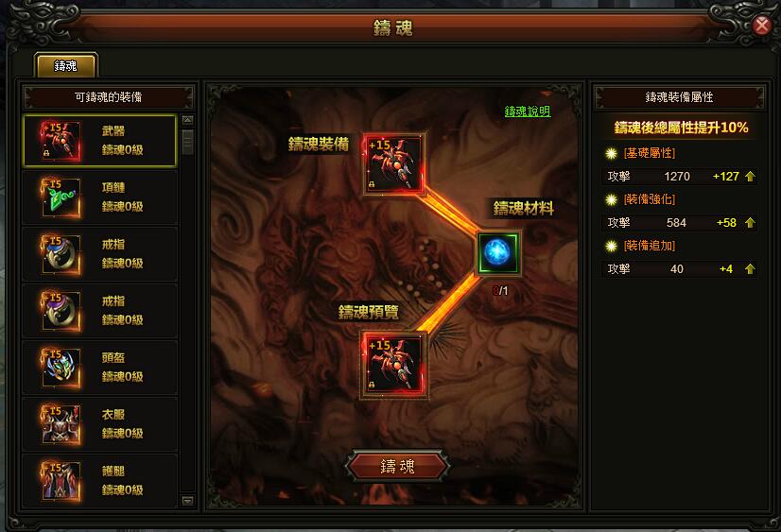
Task: Click the 裝備追加 attack bonus up arrow
Action: click(750, 268)
